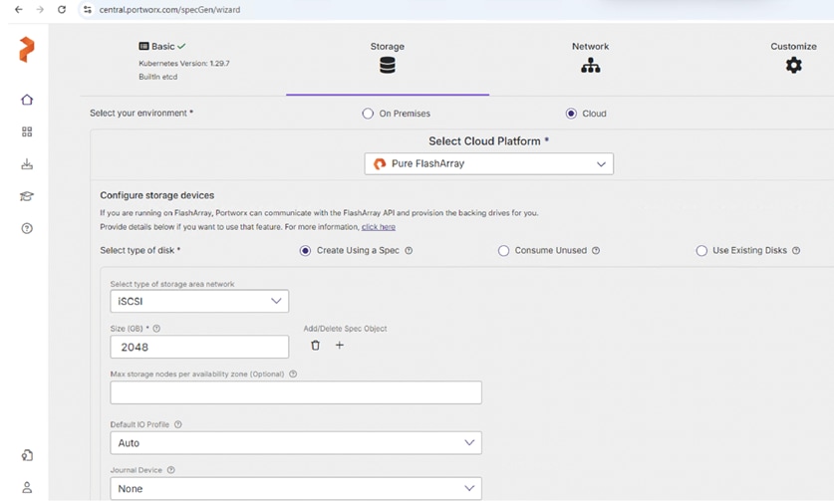Choose the Create Using a Spec option

pos(305,250)
